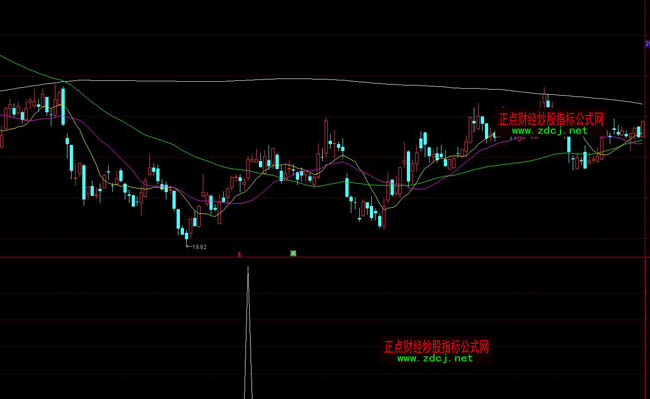
Task: Open the upper www.zdcj.net link
Action: click(x=549, y=131)
